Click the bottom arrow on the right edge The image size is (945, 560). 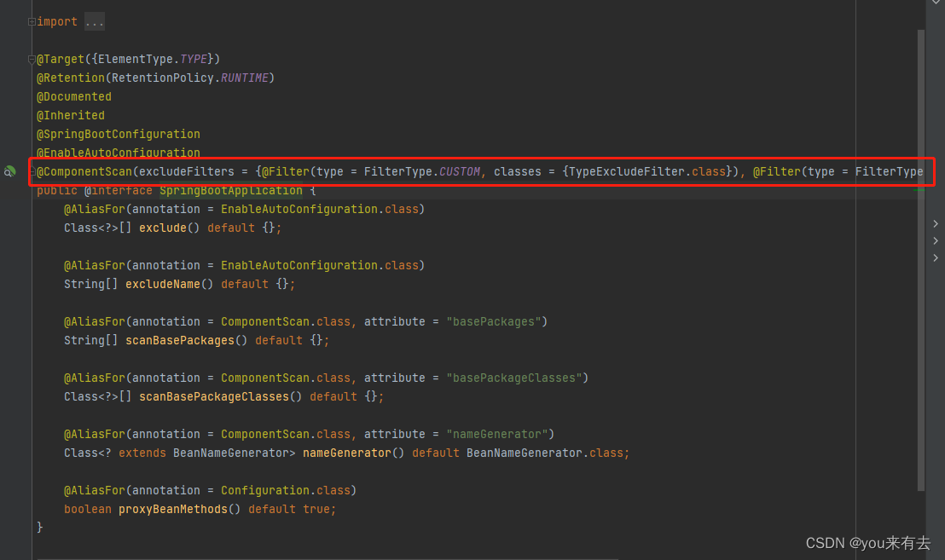tap(935, 257)
